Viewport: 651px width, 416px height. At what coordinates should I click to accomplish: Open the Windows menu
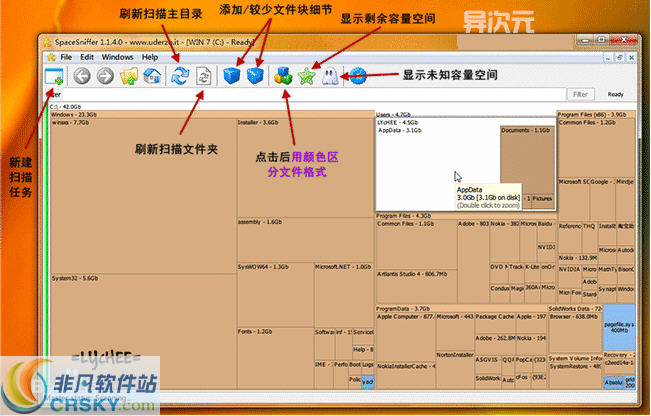(117, 57)
